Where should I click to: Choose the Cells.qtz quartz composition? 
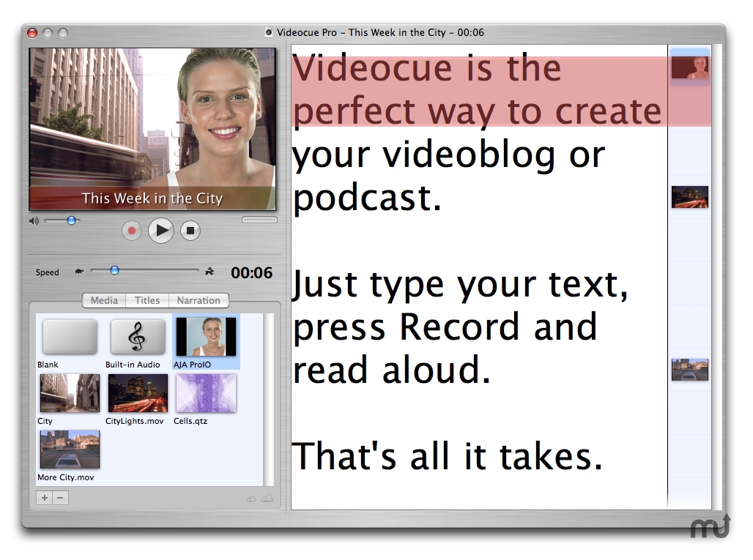[x=205, y=394]
